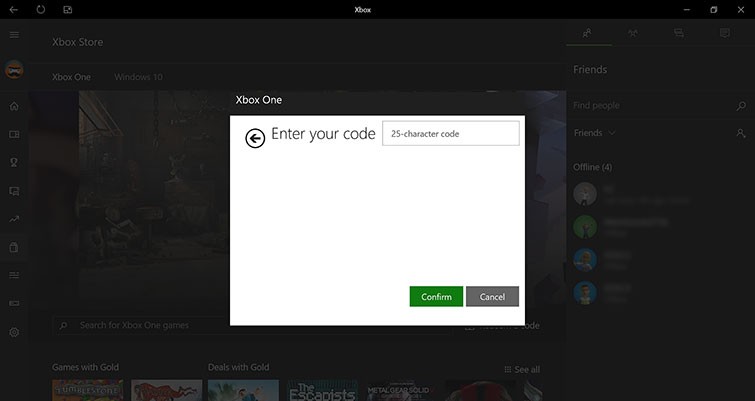This screenshot has width=755, height=401.
Task: Click the See all link
Action: click(x=522, y=370)
